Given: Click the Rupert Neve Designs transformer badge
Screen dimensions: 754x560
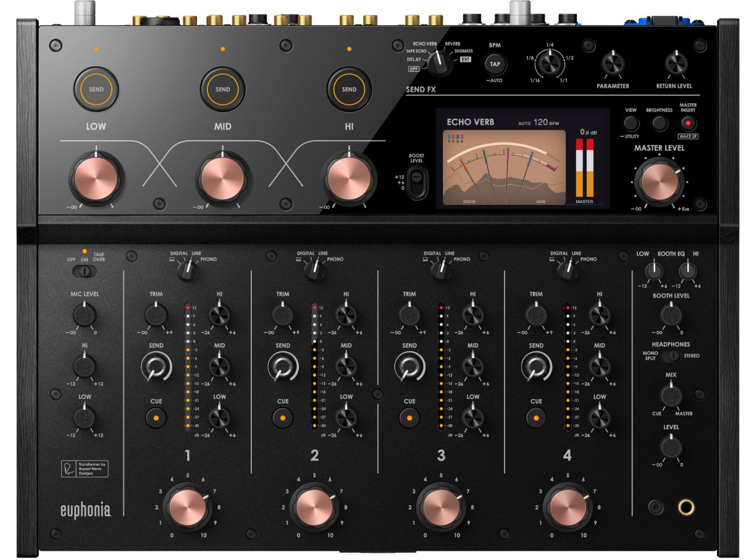Looking at the screenshot, I should [83, 469].
